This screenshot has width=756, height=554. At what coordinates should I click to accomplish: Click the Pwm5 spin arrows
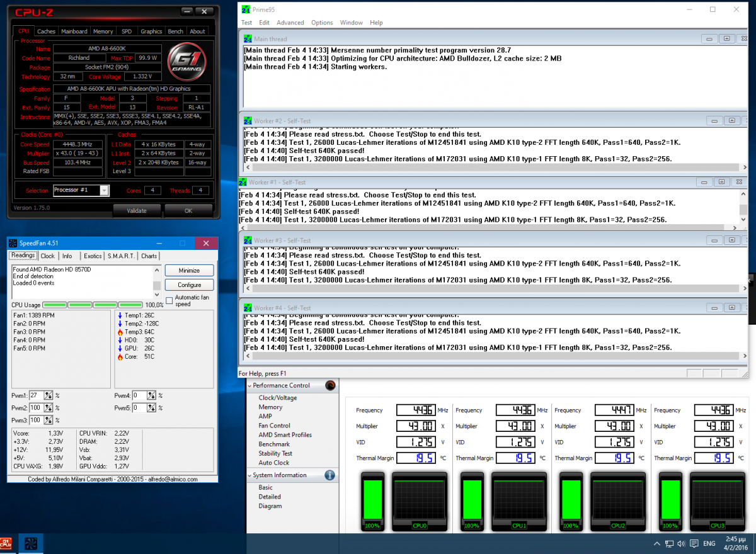coord(152,407)
